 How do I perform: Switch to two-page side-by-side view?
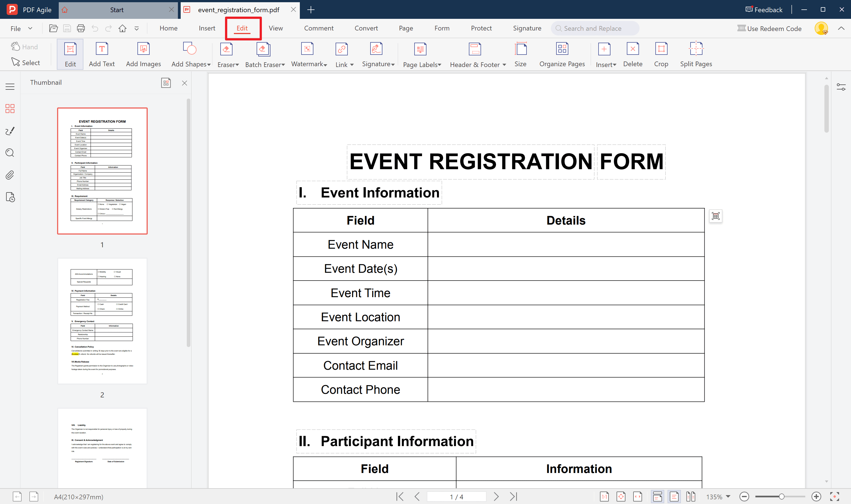click(x=691, y=496)
